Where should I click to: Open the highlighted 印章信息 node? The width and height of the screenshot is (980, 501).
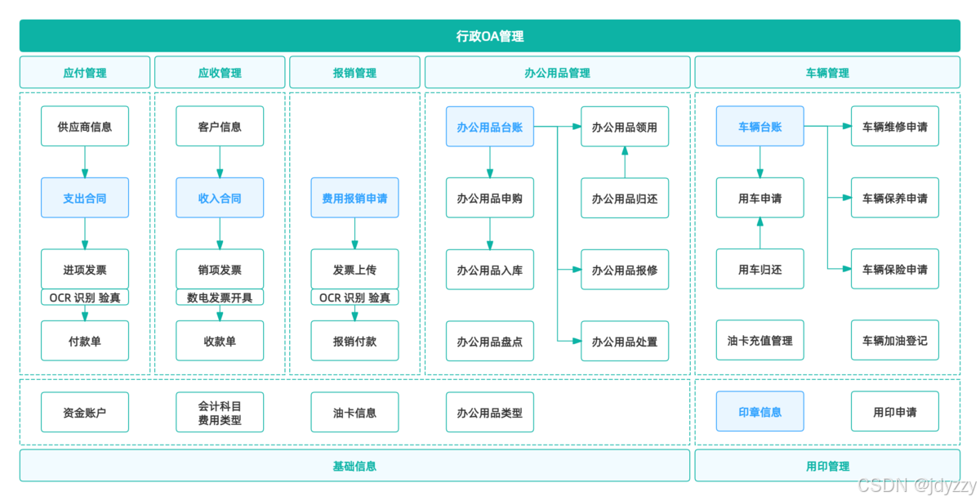pos(759,412)
